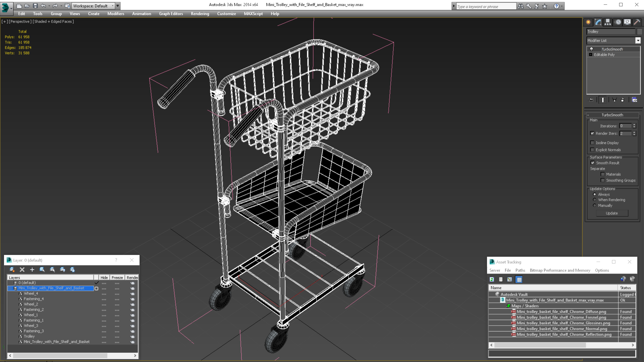
Task: Click Make Unique icon below modifier stack
Action: pos(614,100)
